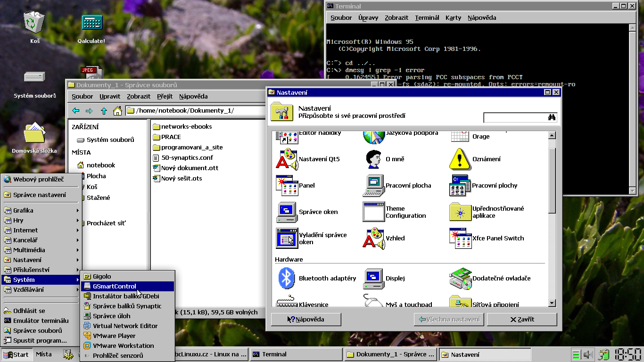Select GSmartControl from Systém submenu
The height and width of the screenshot is (362, 644).
(x=128, y=286)
